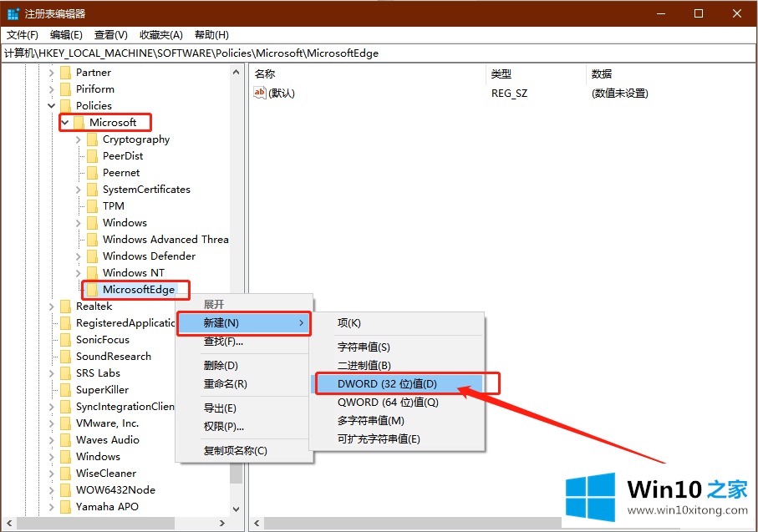Select the Windows Advanced Threa key
This screenshot has width=758, height=532.
(165, 240)
